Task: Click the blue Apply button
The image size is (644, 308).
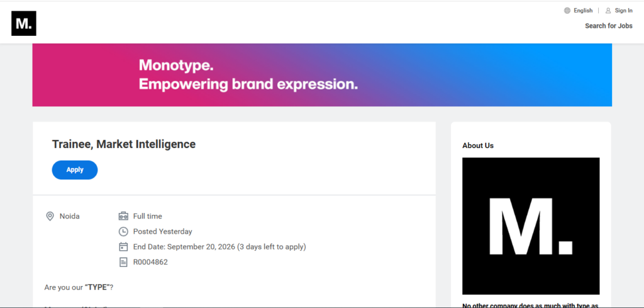Action: (x=75, y=170)
